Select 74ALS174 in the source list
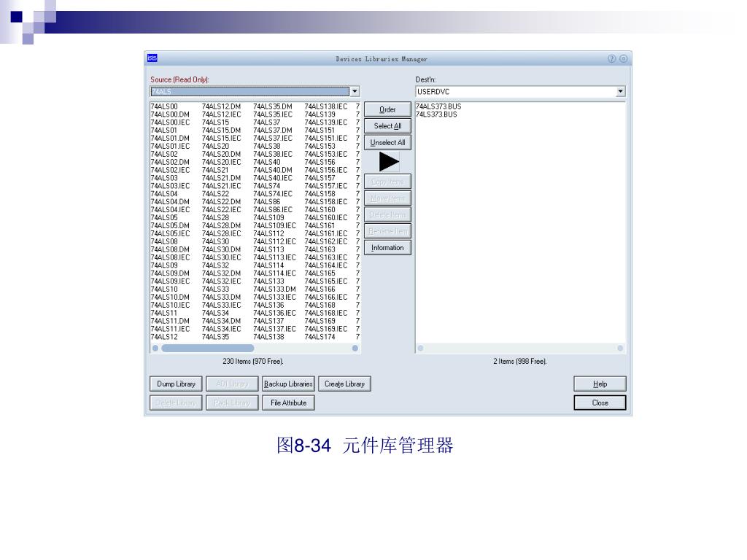747x560 pixels. (320, 337)
